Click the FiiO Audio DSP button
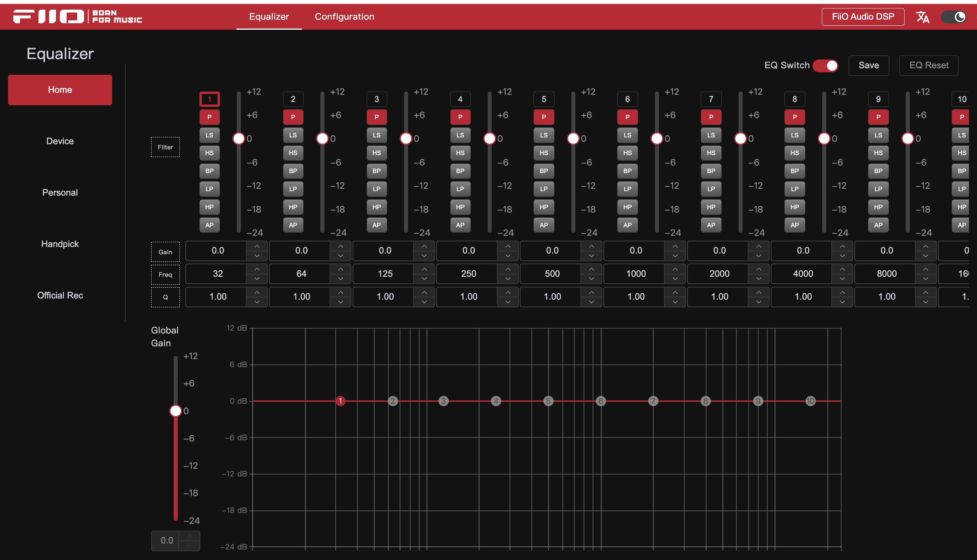977x560 pixels. click(x=863, y=17)
